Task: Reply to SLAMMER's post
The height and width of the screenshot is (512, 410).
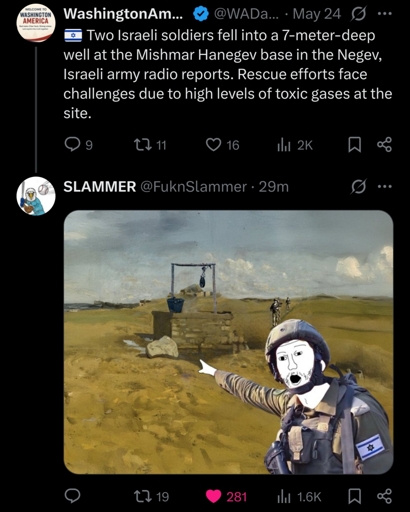Action: click(72, 496)
